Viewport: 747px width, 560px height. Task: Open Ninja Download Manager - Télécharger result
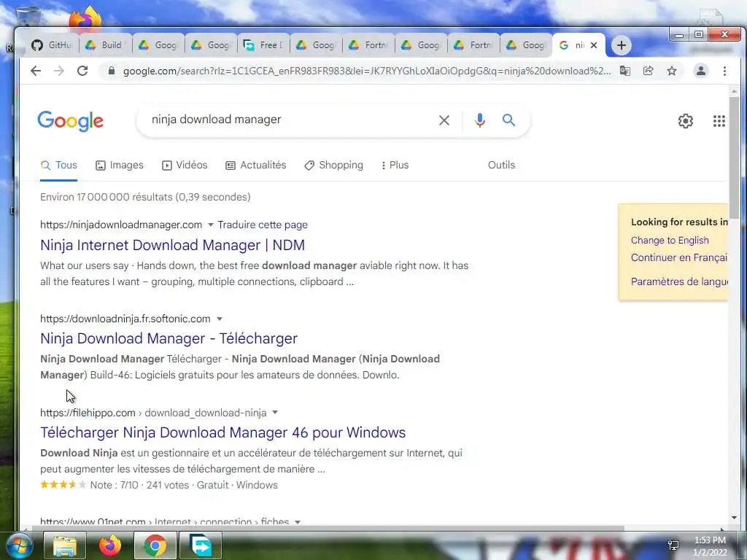click(169, 338)
